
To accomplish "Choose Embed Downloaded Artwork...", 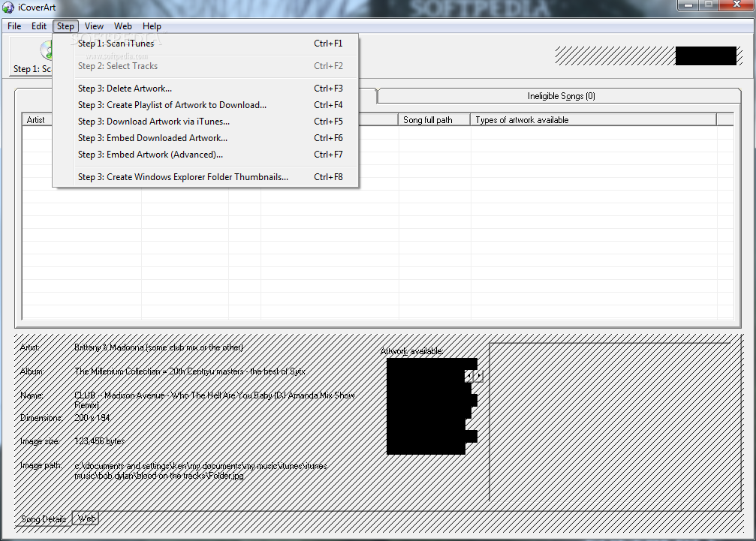I will pos(206,138).
